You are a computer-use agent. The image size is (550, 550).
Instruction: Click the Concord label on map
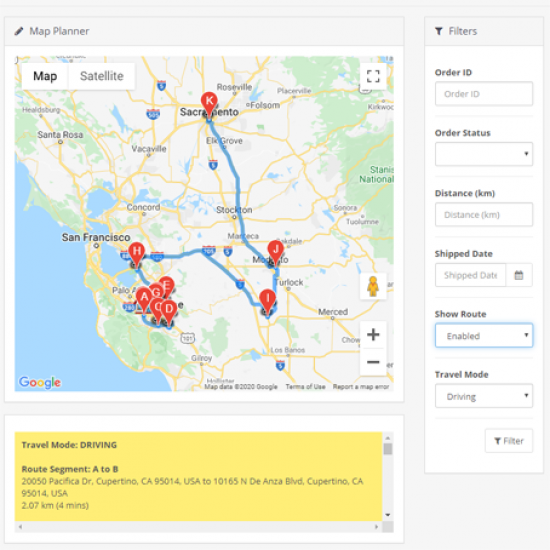[x=143, y=207]
